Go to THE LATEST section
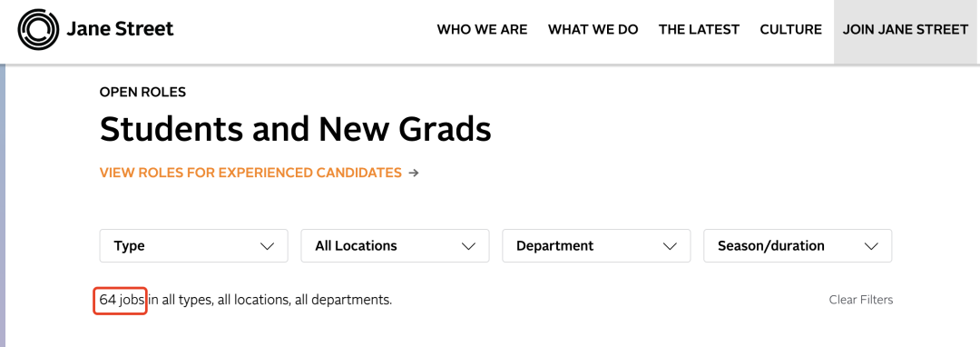Screen dimensions: 980x347 pos(699,29)
